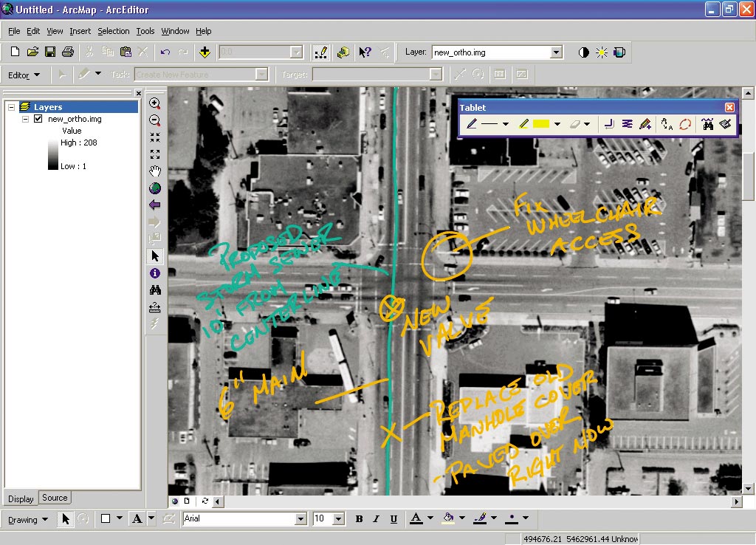Open the Window menu
Viewport: 756px width, 545px height.
(x=175, y=31)
